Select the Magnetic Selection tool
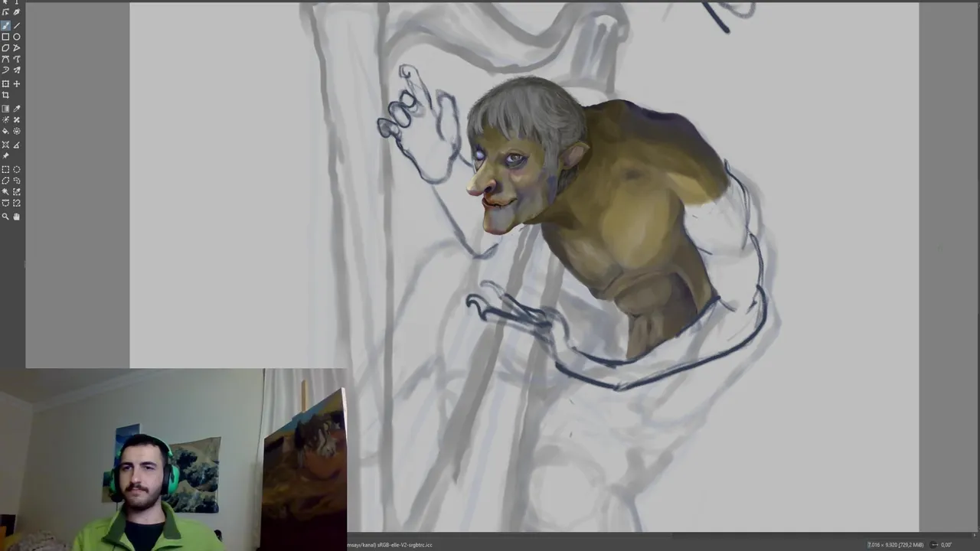Screen dimensions: 980x551 coord(17,203)
